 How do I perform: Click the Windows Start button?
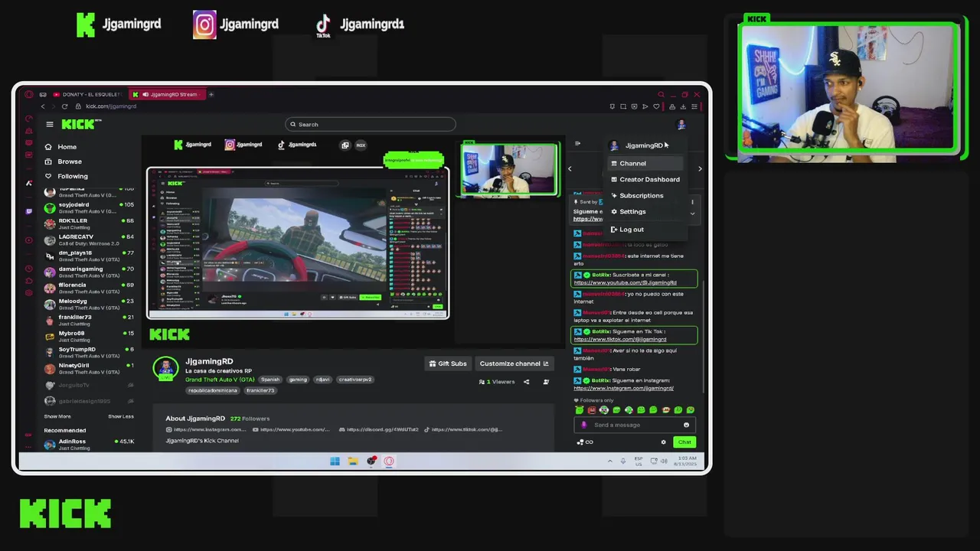click(x=335, y=461)
